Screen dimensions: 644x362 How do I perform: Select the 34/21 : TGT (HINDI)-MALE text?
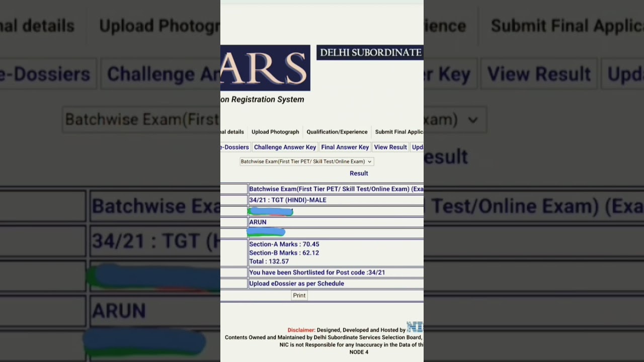click(288, 200)
